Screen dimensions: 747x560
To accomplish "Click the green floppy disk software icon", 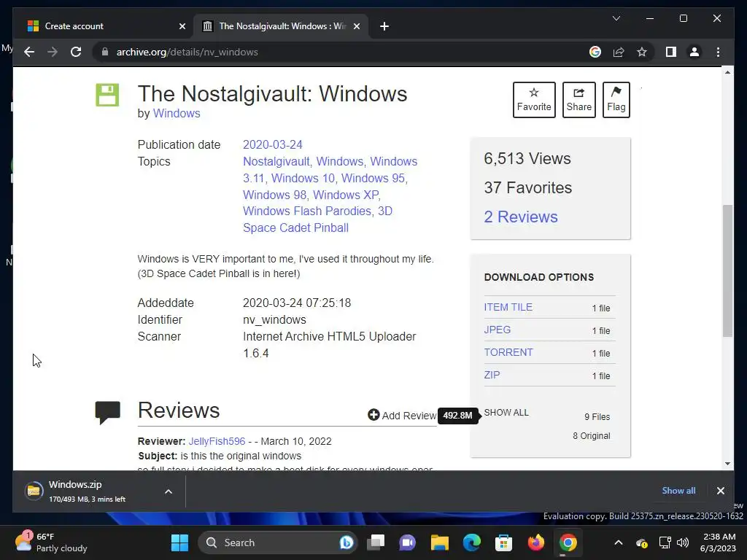I will (107, 95).
